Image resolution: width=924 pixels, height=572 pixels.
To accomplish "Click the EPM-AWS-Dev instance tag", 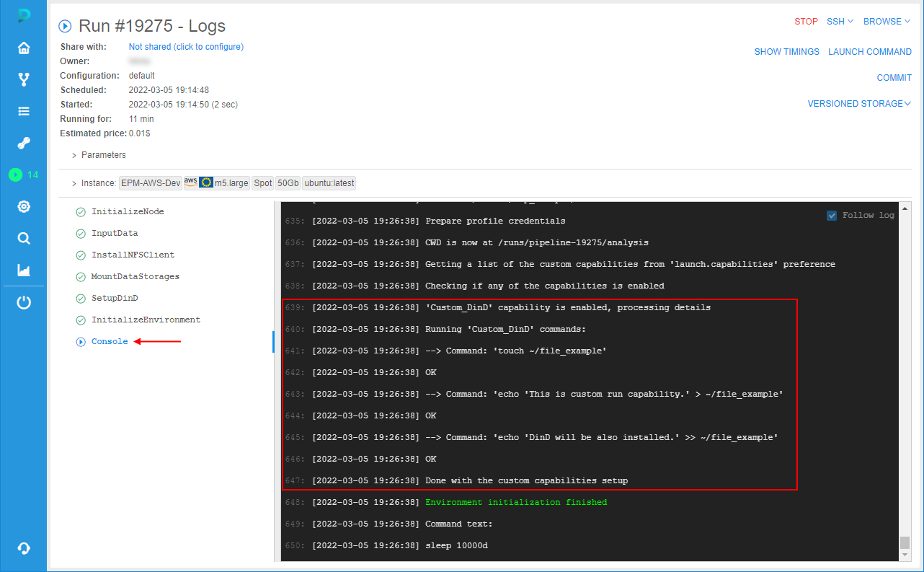I will 151,183.
